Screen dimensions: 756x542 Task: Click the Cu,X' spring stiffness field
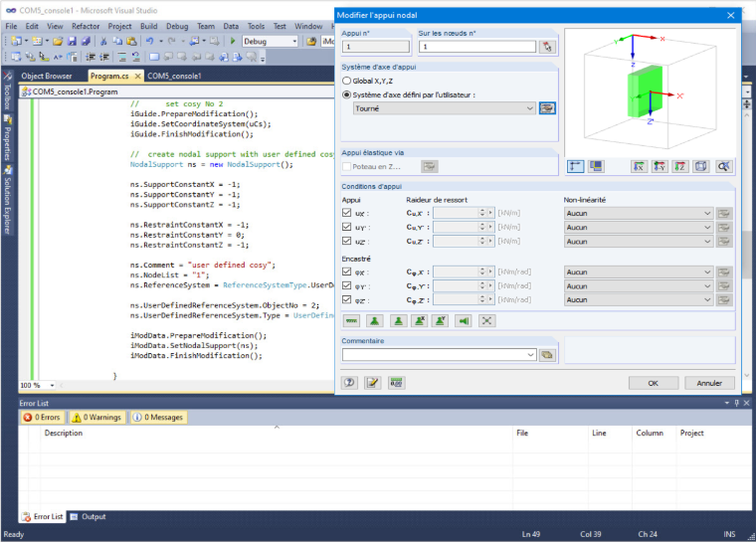pos(457,213)
